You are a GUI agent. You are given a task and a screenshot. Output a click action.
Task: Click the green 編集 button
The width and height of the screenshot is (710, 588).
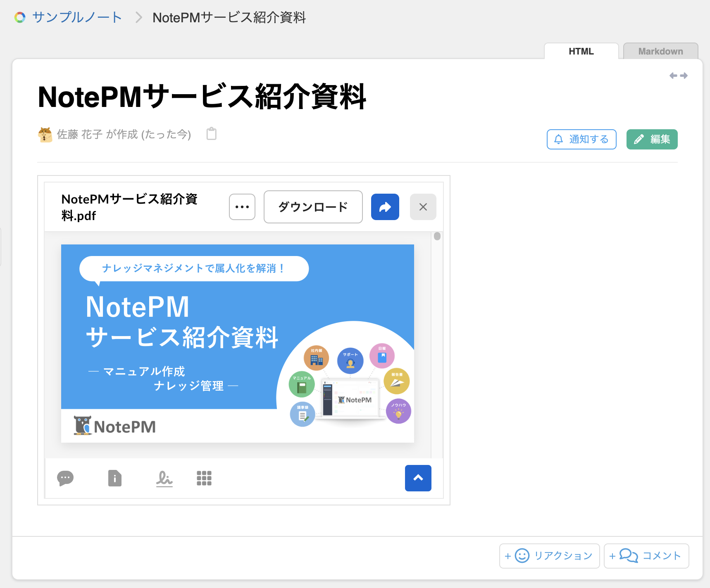tap(652, 139)
